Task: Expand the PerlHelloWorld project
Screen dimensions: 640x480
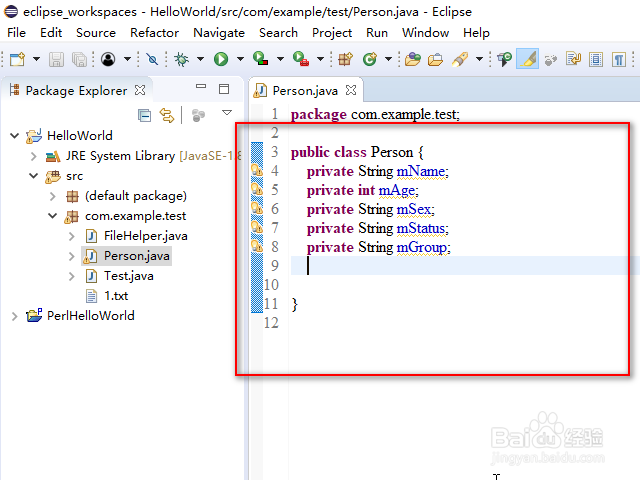Action: (x=15, y=316)
